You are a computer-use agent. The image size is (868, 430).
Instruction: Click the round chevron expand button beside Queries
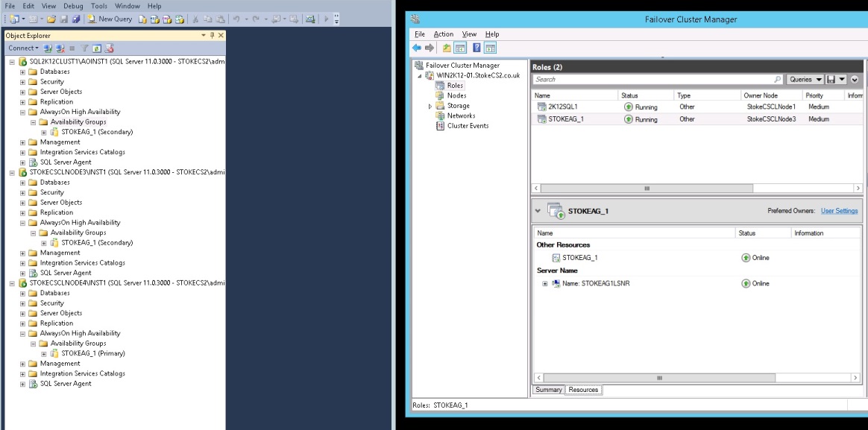tap(854, 79)
